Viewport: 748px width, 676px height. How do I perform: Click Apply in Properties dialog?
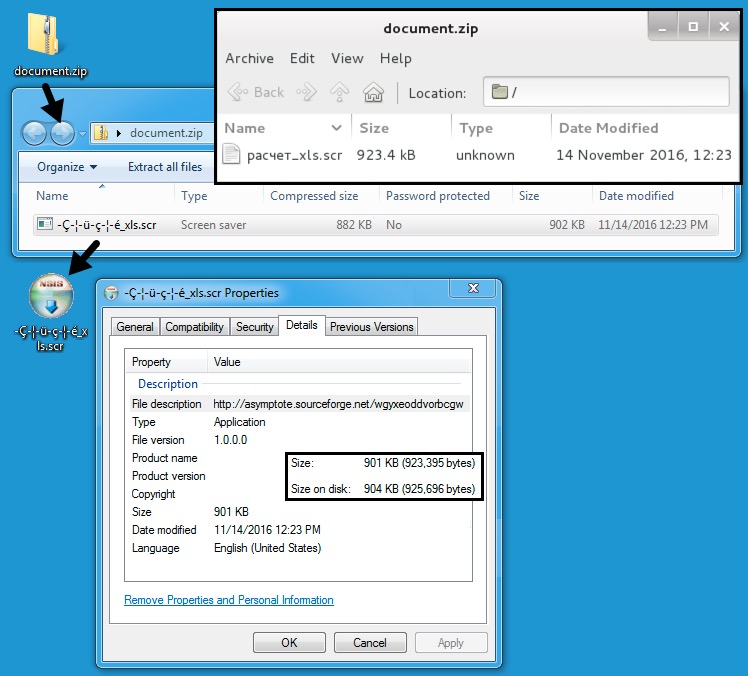[x=451, y=643]
